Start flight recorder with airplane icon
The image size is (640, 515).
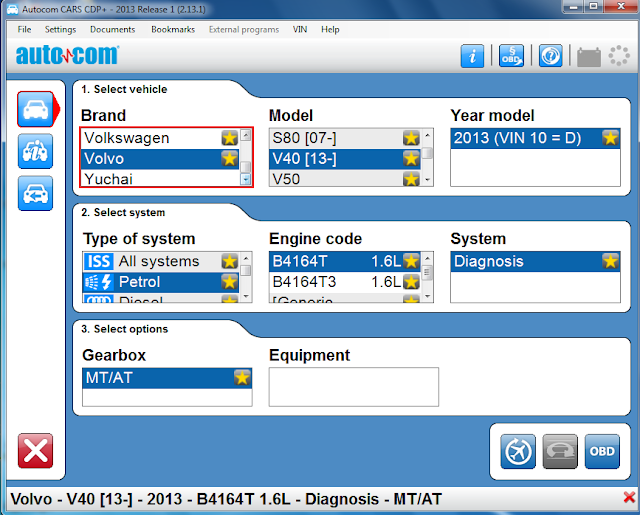(x=518, y=451)
